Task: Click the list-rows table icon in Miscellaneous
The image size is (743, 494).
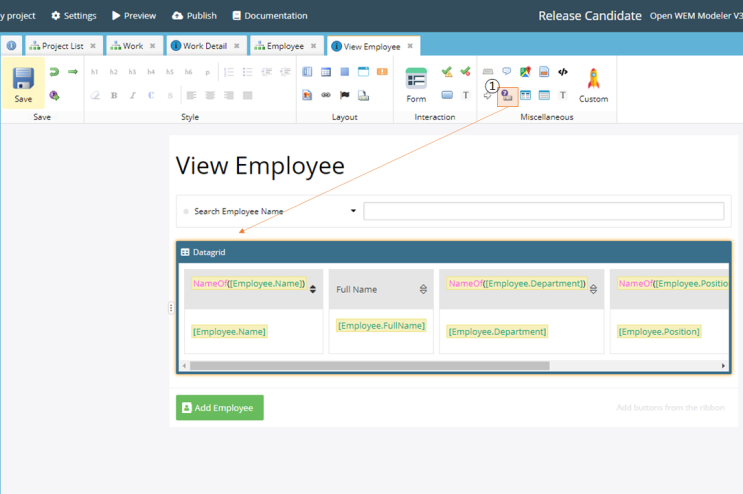Action: tap(544, 96)
